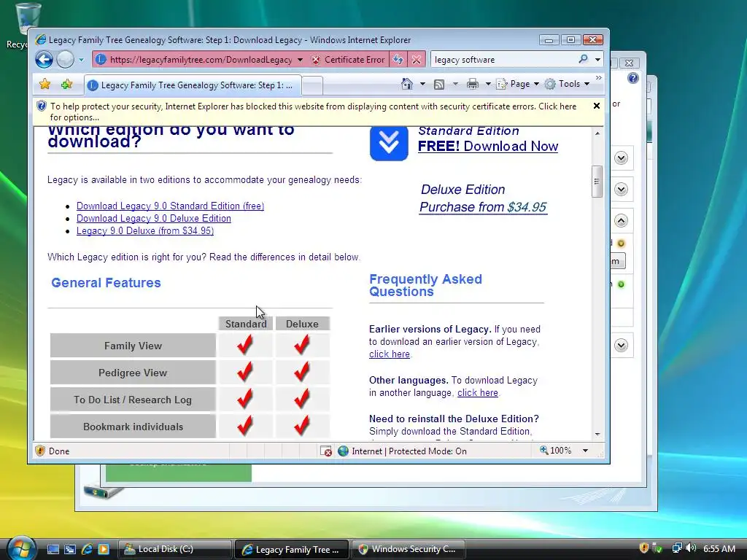
Task: Expand the Home button dropdown arrow
Action: (422, 85)
